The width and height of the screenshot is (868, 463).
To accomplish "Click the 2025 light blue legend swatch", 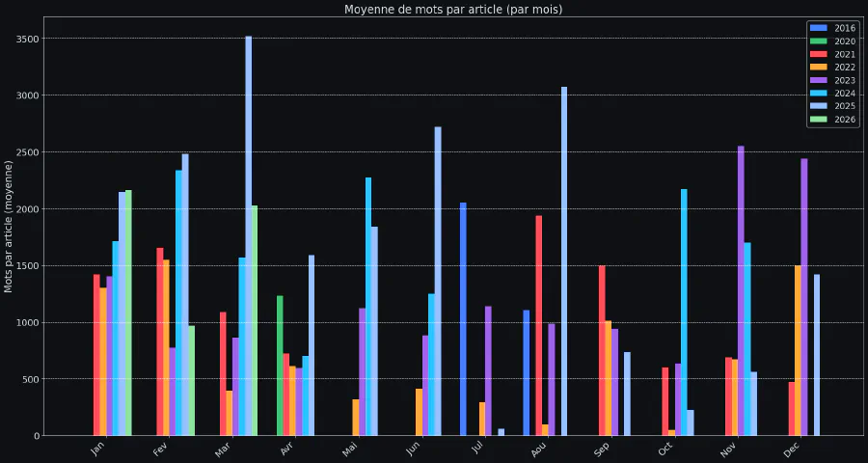I will tap(818, 106).
